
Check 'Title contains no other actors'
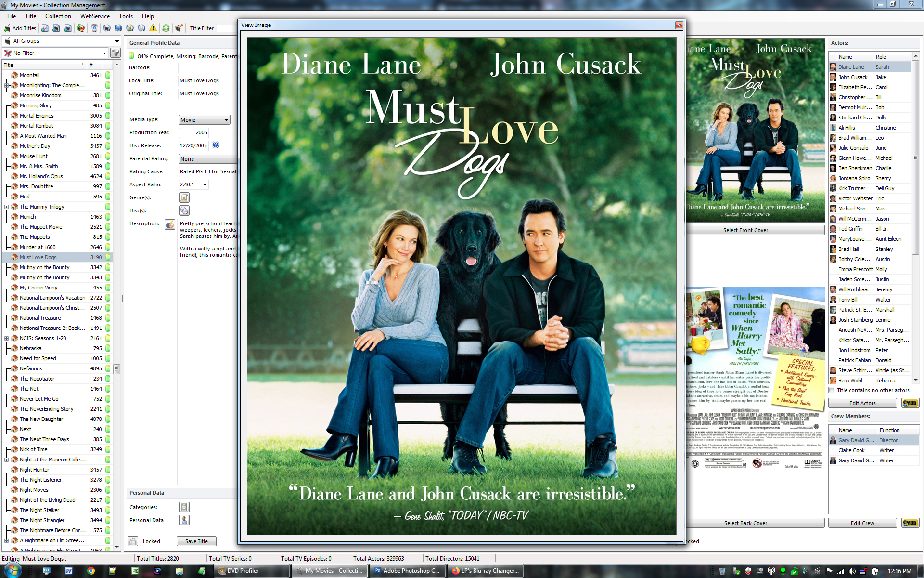832,390
